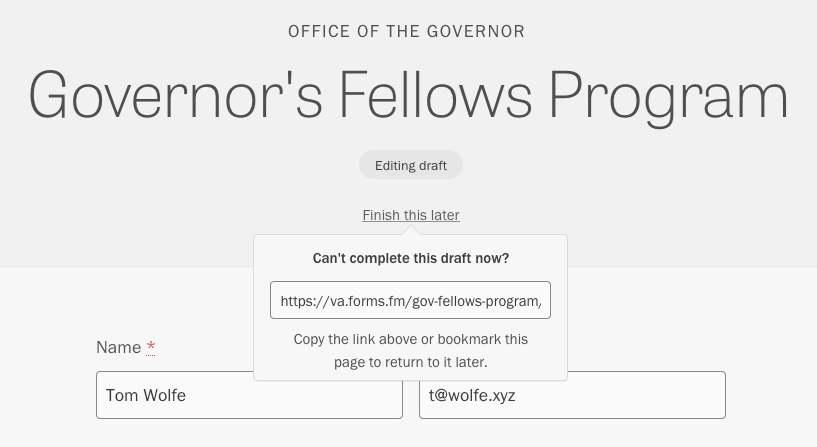Click the popover's arrow pointer under the link

coord(411,230)
